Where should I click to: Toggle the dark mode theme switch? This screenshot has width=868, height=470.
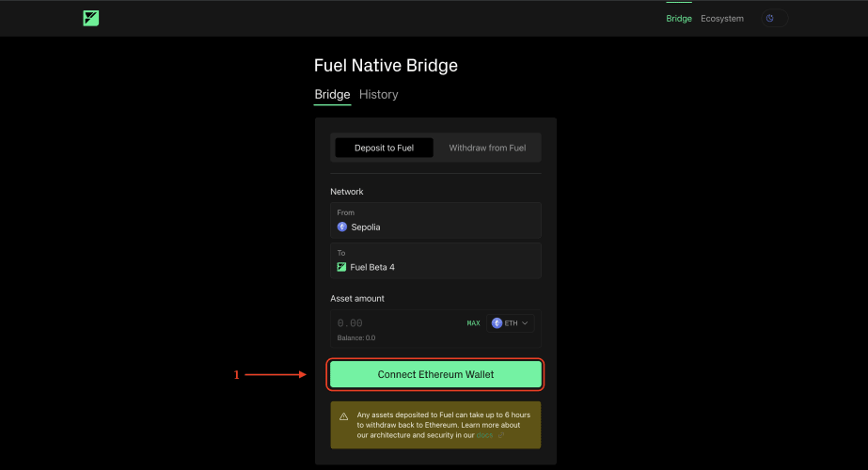point(773,18)
